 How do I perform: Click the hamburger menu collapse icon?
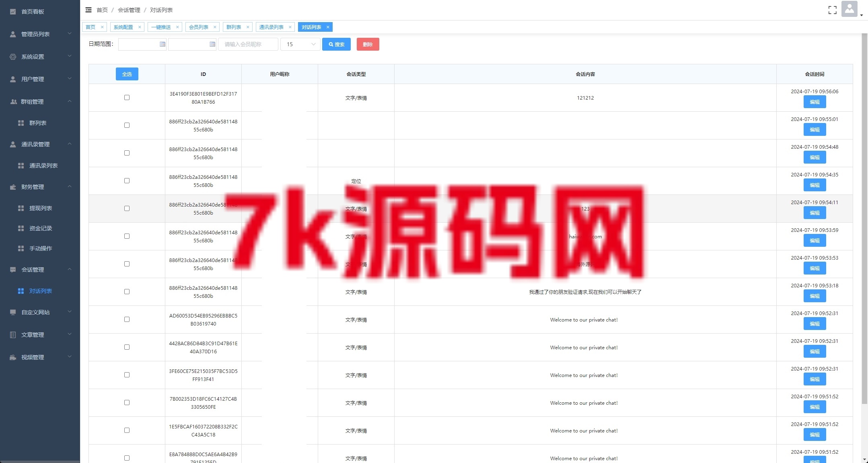(88, 10)
